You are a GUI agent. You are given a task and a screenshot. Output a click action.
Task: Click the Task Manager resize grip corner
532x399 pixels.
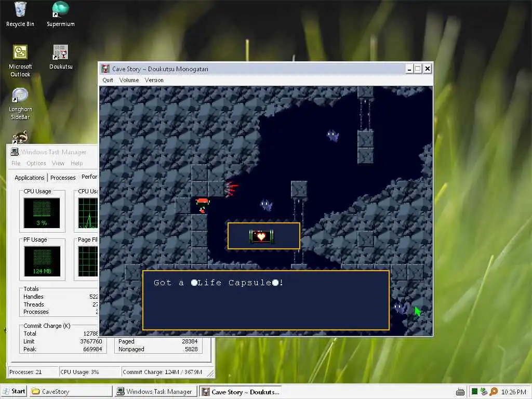(x=211, y=373)
